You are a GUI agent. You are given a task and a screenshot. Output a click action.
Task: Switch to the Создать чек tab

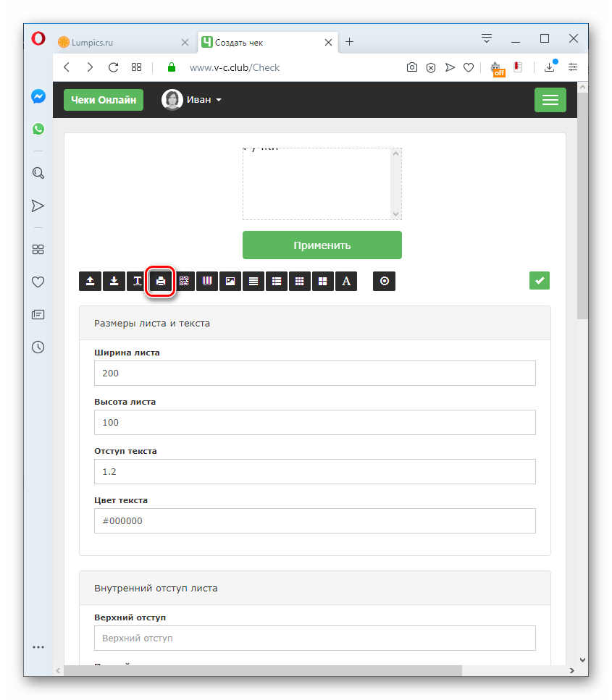(x=267, y=43)
